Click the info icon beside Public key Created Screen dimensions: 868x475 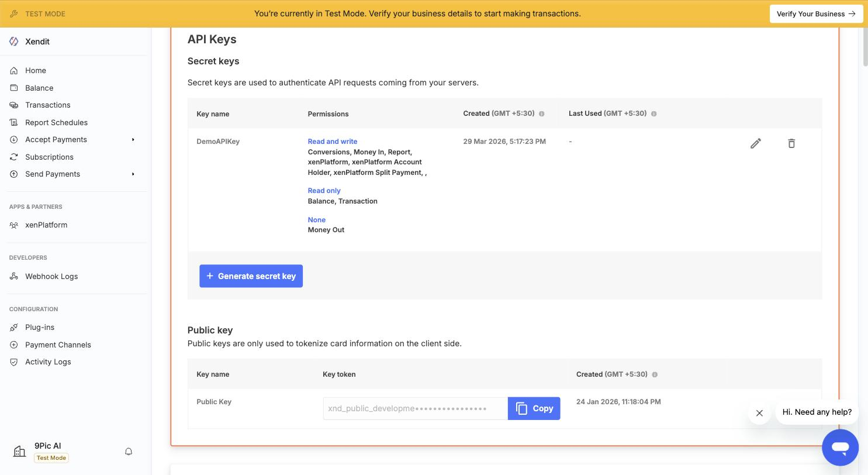coord(655,374)
